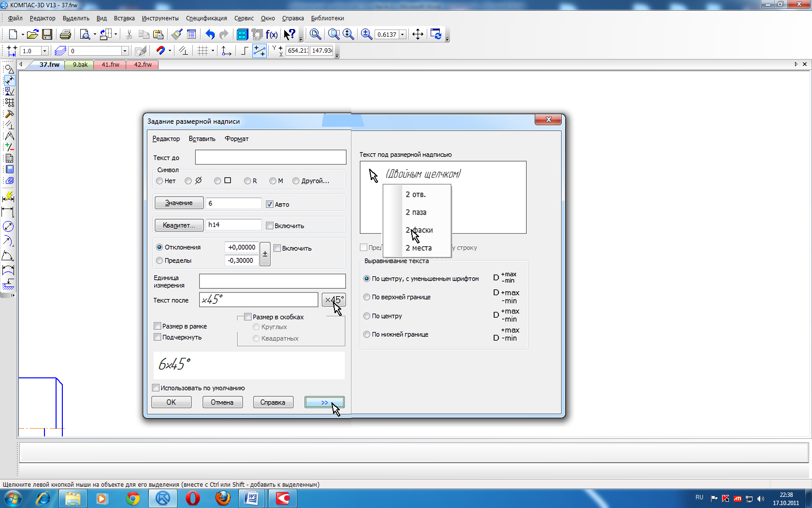This screenshot has height=508, width=812.
Task: Open the Спецификация menu
Action: click(206, 18)
